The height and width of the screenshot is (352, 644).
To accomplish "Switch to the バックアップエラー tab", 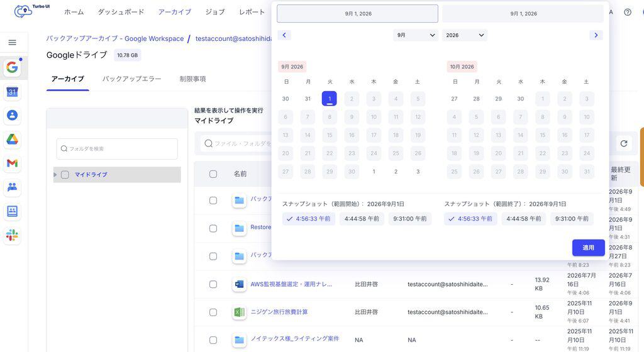I will (x=132, y=79).
